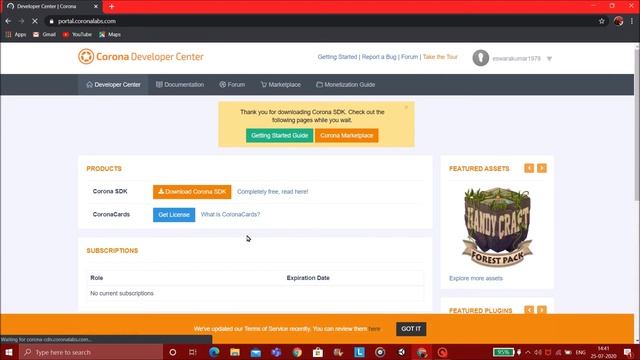
Task: Click the Explore more assets link
Action: point(476,278)
